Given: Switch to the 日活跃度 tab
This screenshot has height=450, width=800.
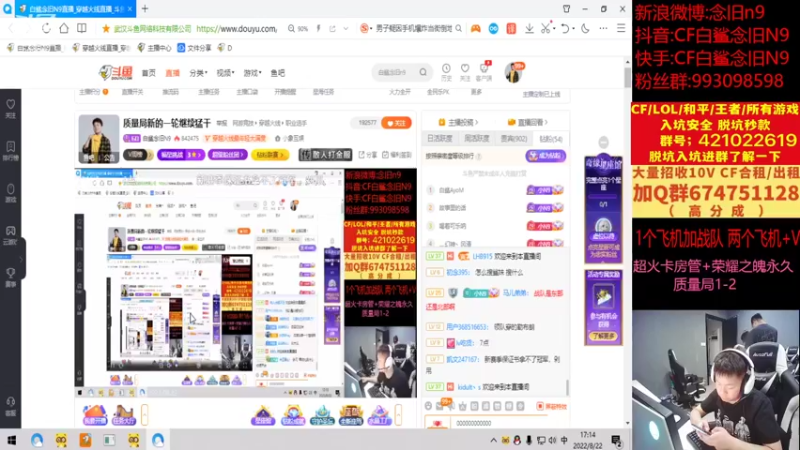Looking at the screenshot, I should (439, 139).
